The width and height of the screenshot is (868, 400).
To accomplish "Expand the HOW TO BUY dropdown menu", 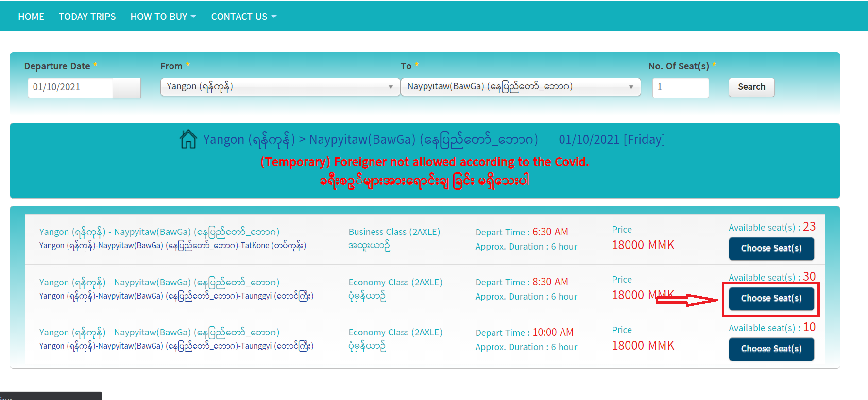I will coord(163,17).
